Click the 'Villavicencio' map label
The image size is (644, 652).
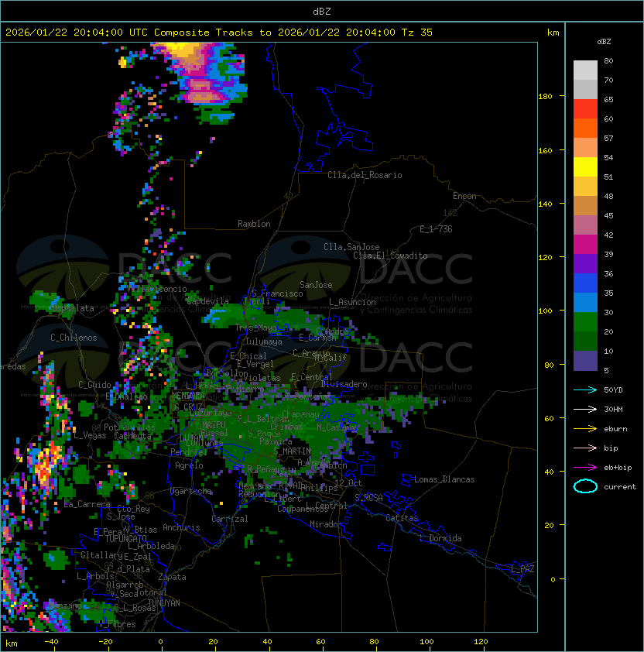coord(157,289)
